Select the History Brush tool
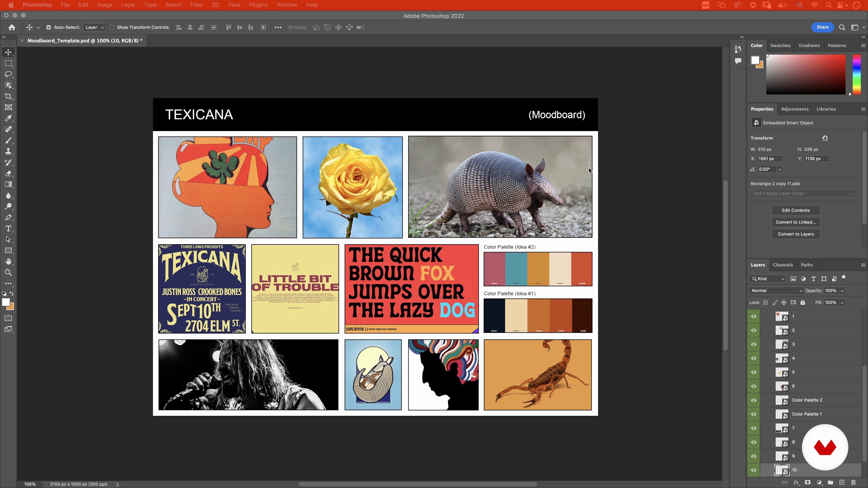868x488 pixels. click(8, 162)
